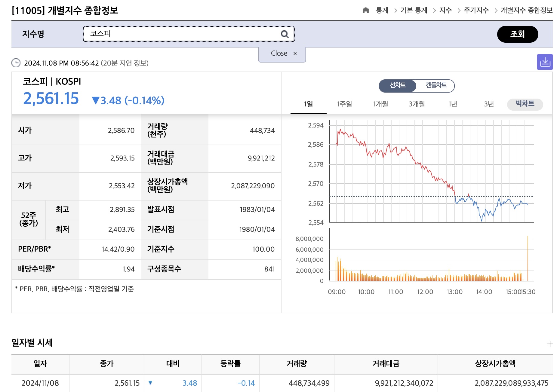
Task: Click the PER/PBR value 14.42/0.90
Action: click(118, 249)
